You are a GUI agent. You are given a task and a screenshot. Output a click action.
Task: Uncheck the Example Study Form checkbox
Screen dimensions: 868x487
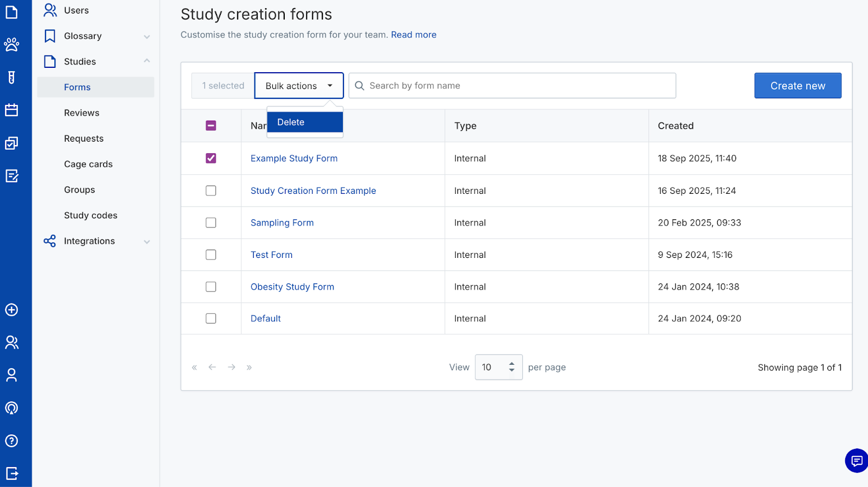click(211, 159)
